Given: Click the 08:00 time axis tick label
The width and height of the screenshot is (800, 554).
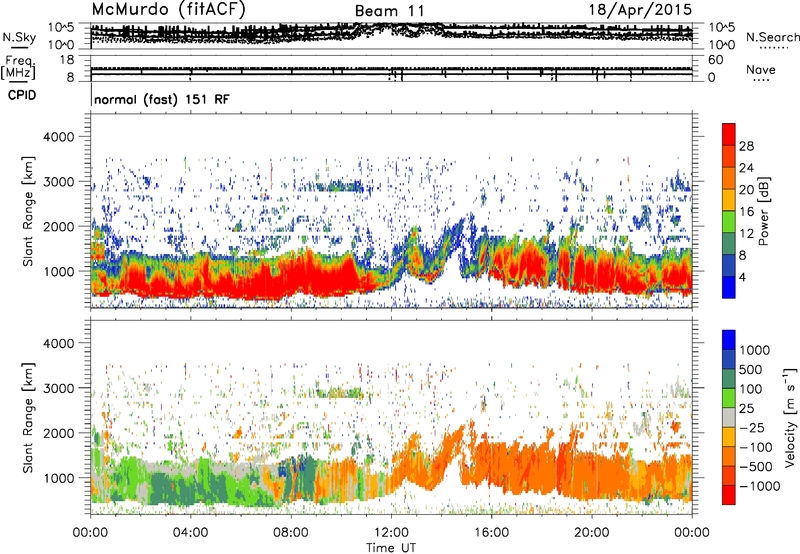Looking at the screenshot, I should click(291, 533).
